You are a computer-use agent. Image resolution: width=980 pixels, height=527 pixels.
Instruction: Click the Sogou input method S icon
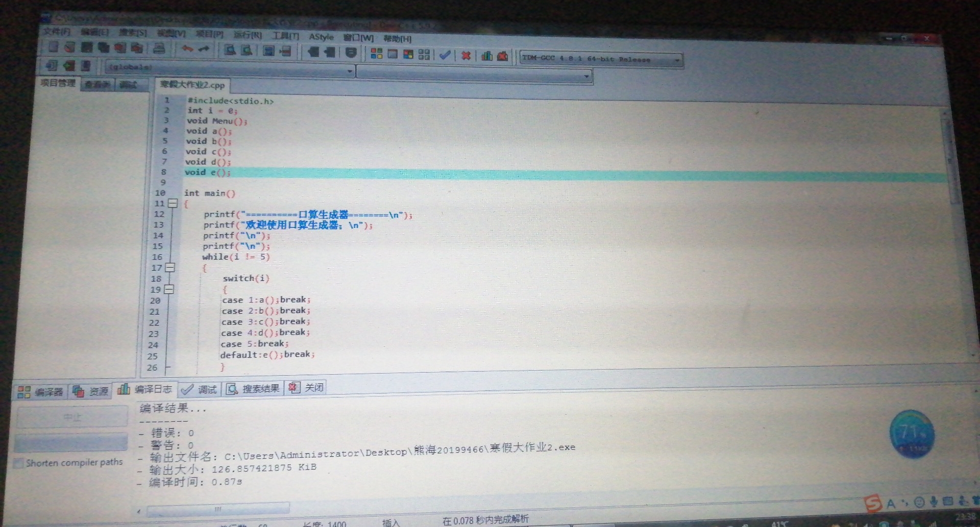click(873, 503)
